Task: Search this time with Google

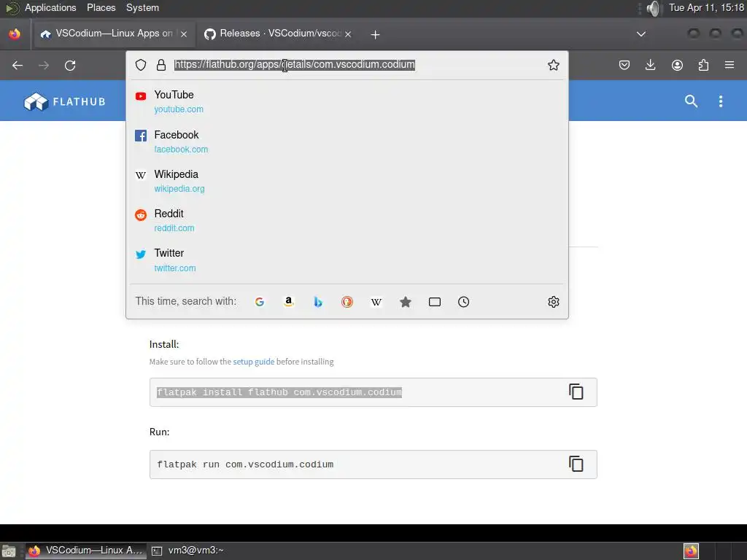Action: click(260, 302)
